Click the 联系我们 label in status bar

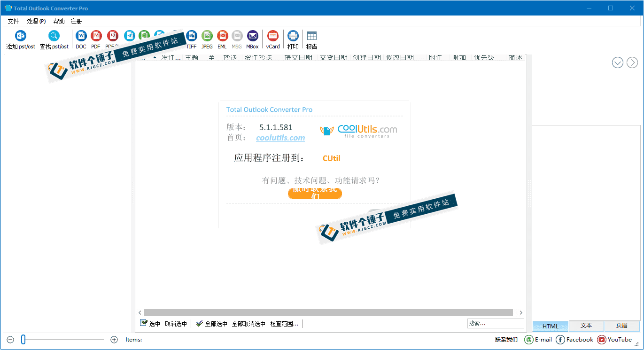[x=506, y=340]
